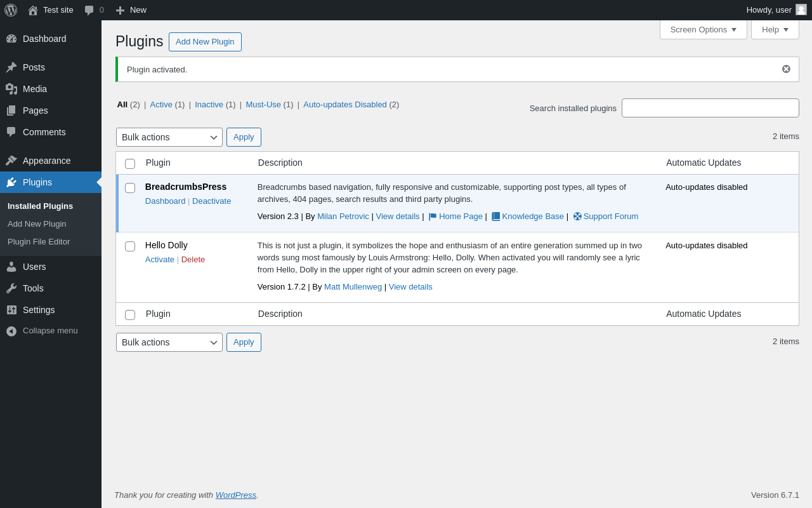The width and height of the screenshot is (812, 508).
Task: Check the BreadcrumbsPress plugin checkbox
Action: point(130,188)
